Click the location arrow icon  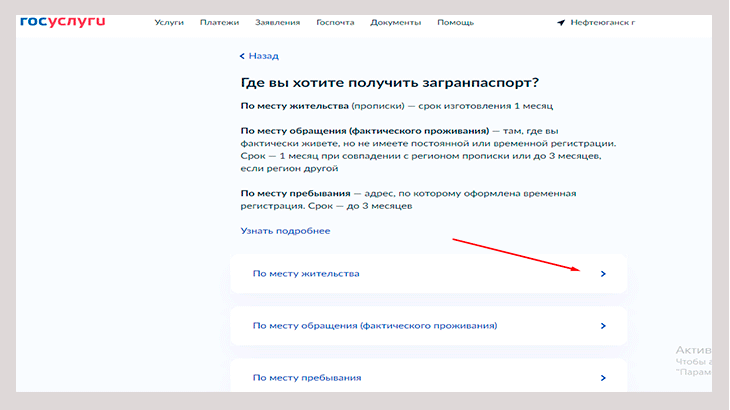(561, 22)
